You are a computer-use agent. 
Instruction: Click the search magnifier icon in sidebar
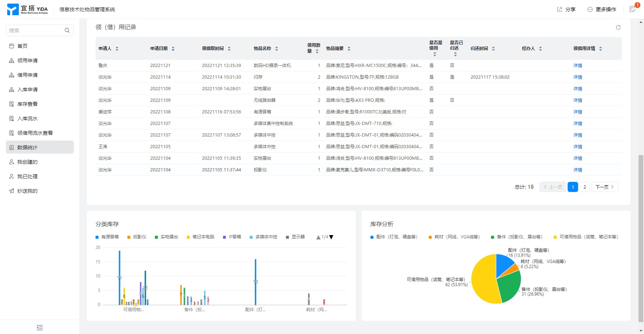click(67, 30)
